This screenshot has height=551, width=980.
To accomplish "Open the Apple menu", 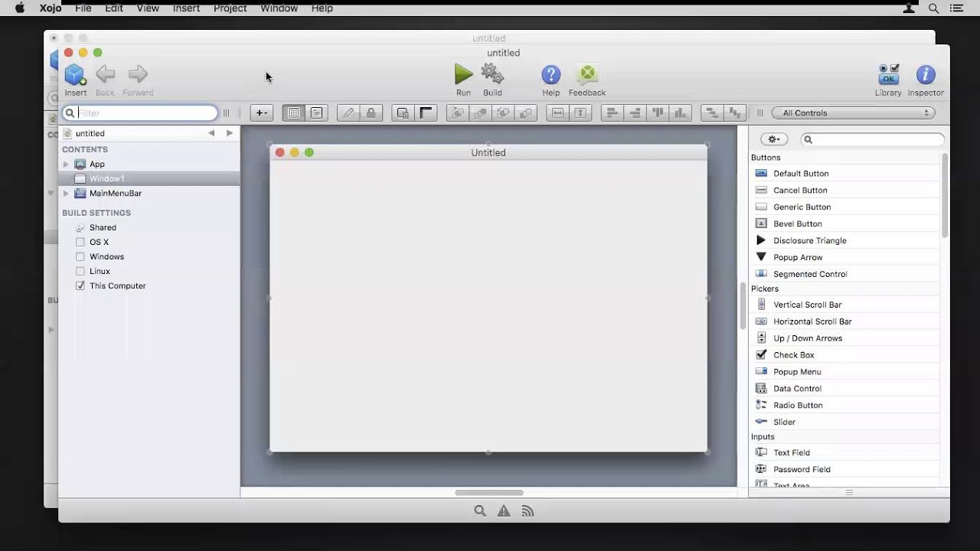I will (20, 8).
